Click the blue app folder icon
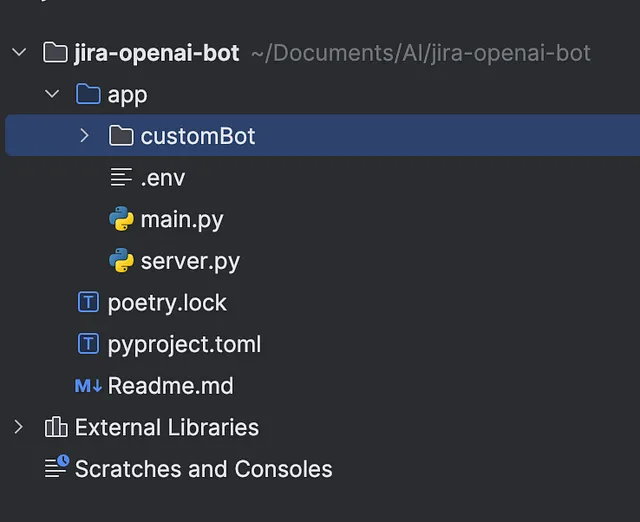Image resolution: width=640 pixels, height=522 pixels. (88, 94)
